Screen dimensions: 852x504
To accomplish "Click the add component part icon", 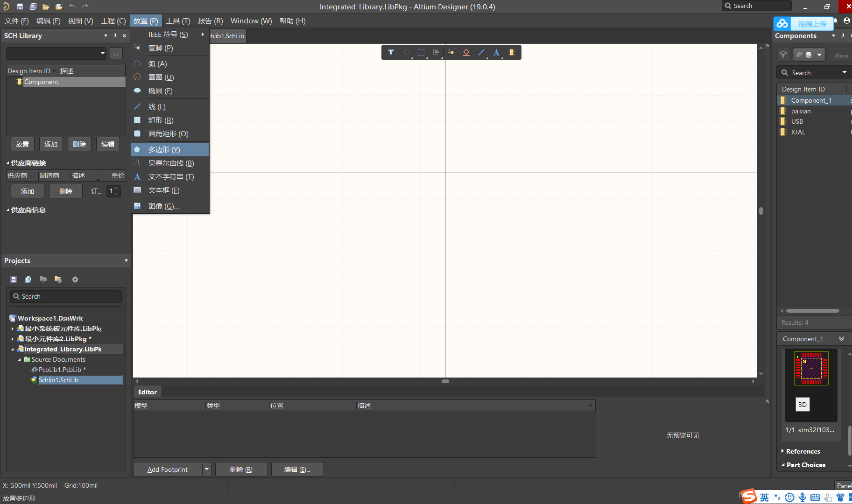I will click(x=512, y=52).
